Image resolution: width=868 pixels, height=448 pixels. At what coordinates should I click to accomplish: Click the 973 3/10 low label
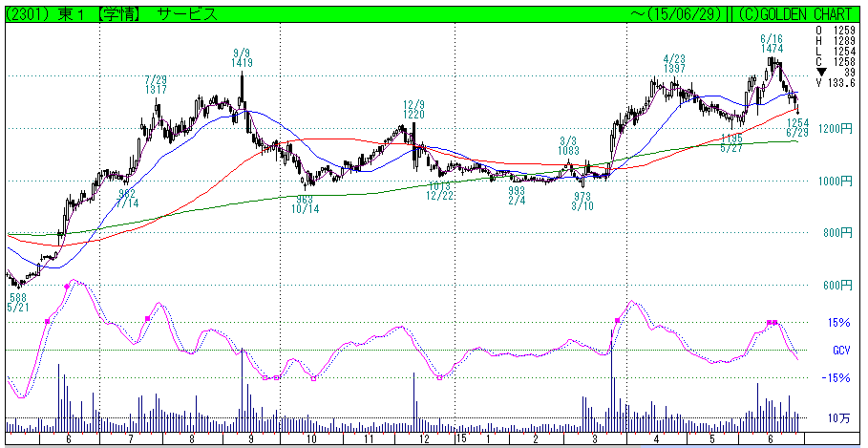[582, 201]
